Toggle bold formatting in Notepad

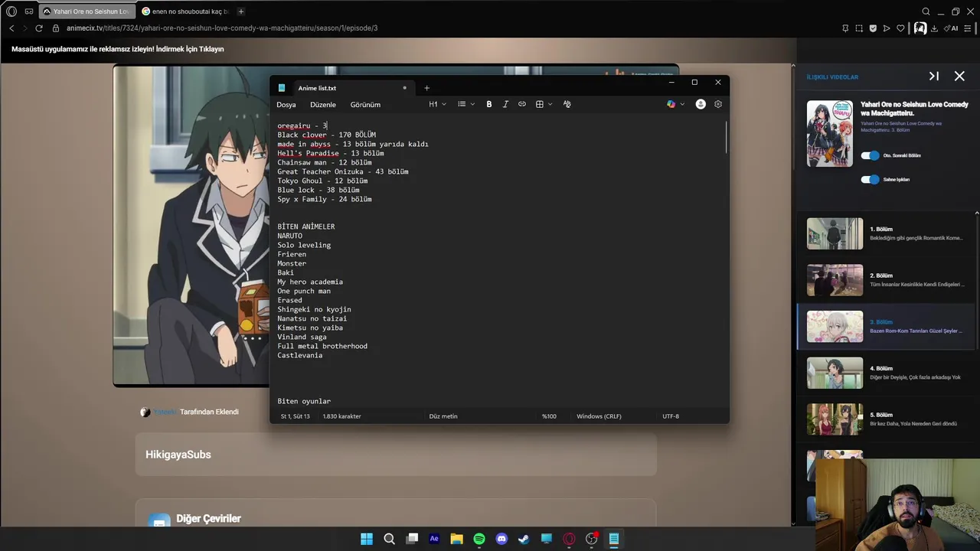pyautogui.click(x=489, y=104)
